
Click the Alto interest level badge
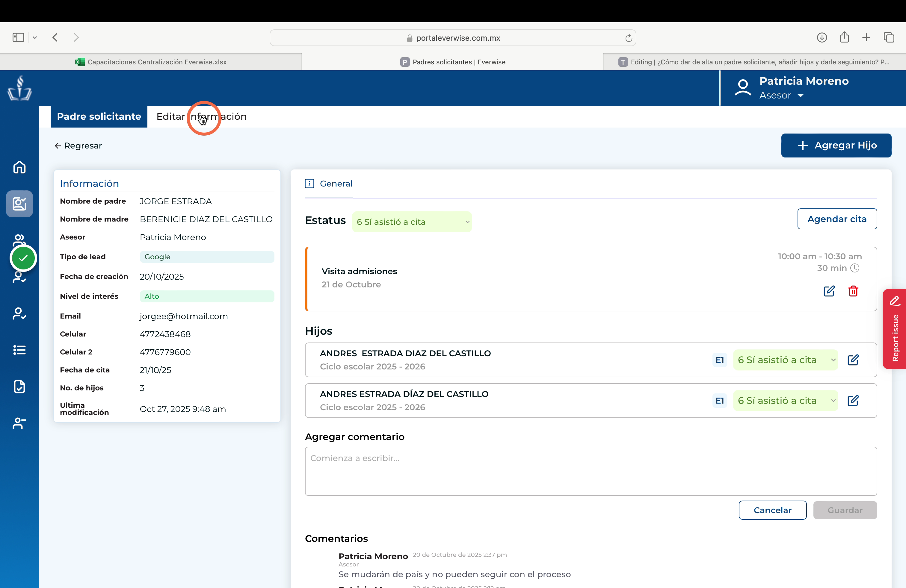point(207,296)
